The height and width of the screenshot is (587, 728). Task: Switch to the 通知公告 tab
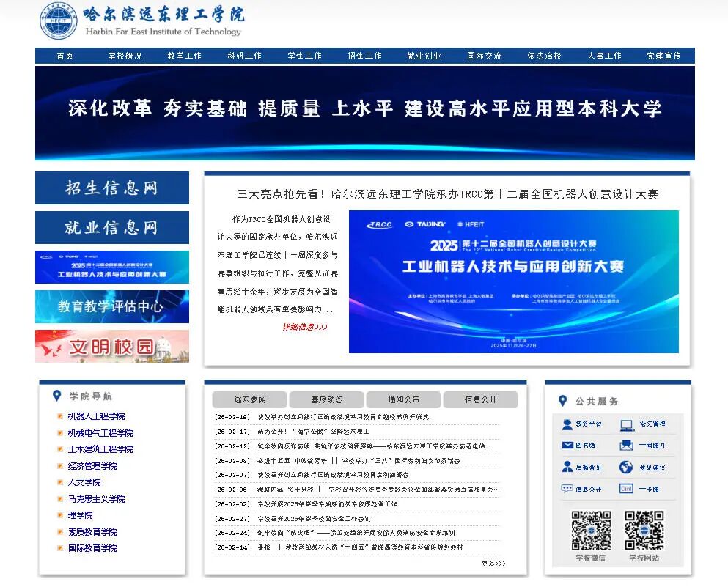(403, 399)
